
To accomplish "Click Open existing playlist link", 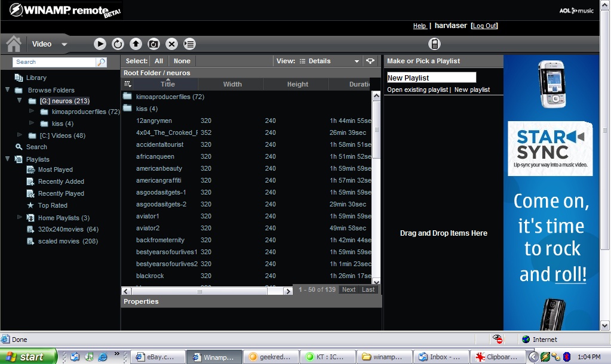I will 417,90.
